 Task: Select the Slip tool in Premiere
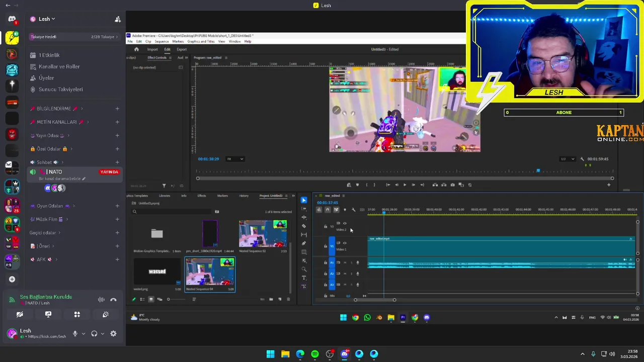(304, 235)
